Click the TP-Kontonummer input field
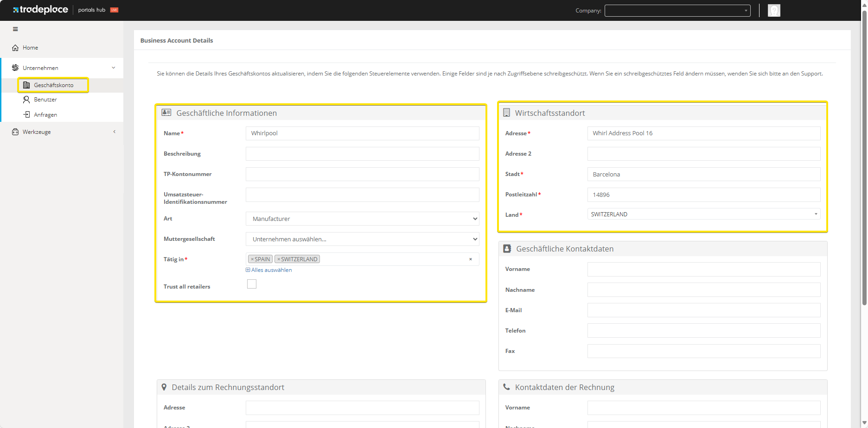This screenshot has height=428, width=868. point(363,174)
